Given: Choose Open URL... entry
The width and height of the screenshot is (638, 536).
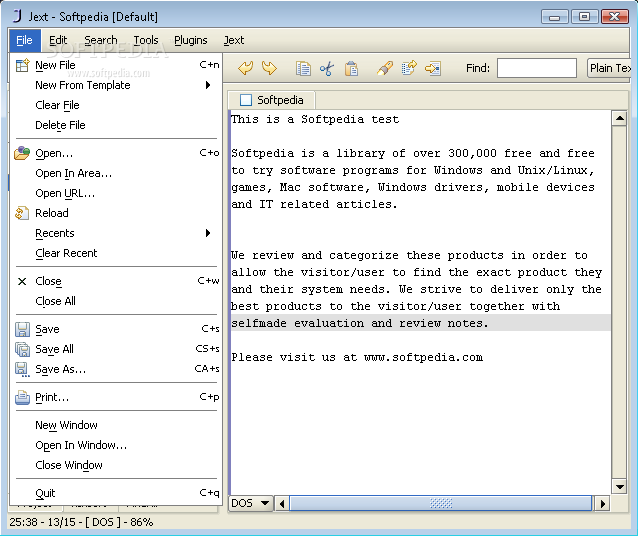Looking at the screenshot, I should coord(116,193).
